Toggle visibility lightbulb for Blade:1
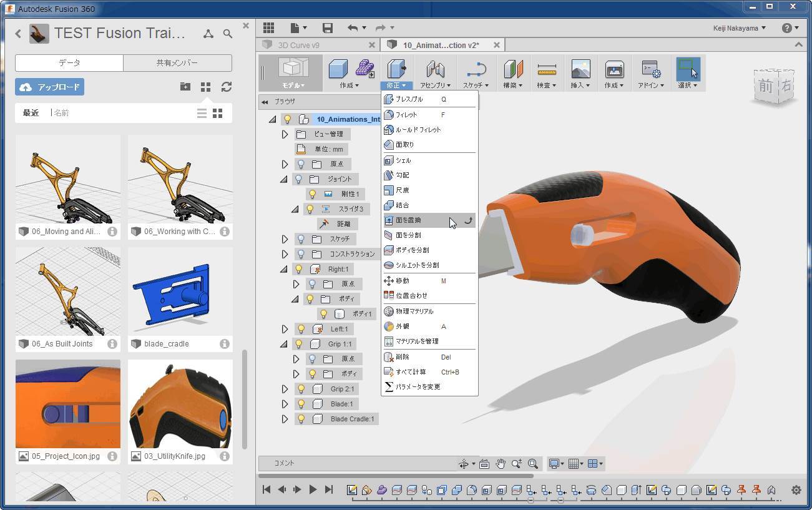812x510 pixels. click(x=301, y=404)
